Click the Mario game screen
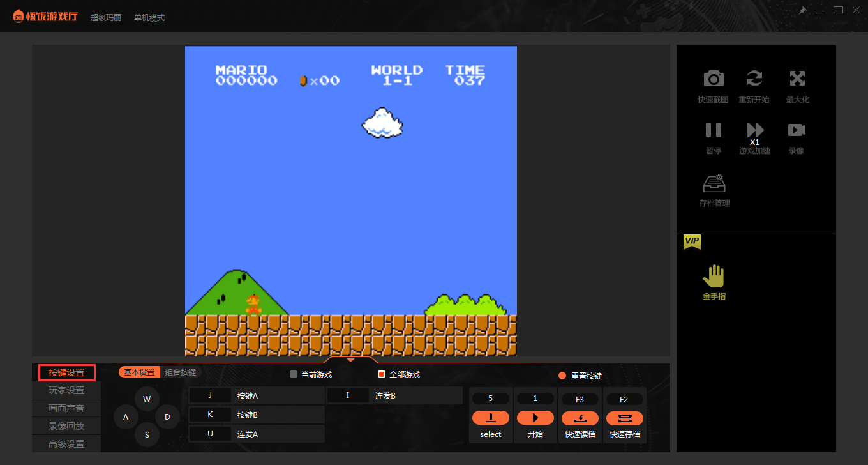This screenshot has width=868, height=465. [x=350, y=201]
